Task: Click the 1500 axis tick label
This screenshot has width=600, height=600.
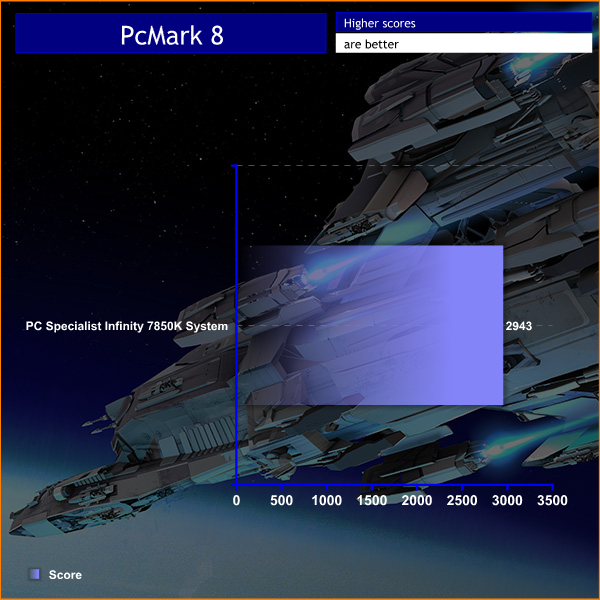Action: point(372,500)
